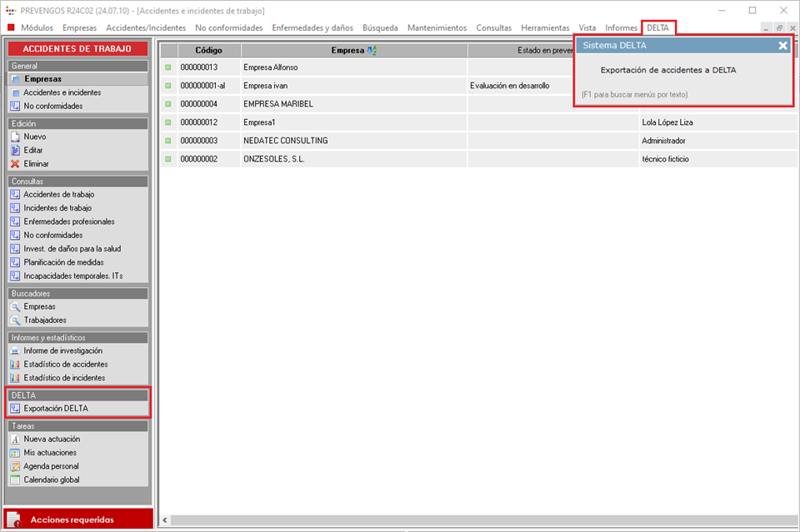Click the green status square for Empresa Alfonso
The width and height of the screenshot is (800, 532).
click(x=167, y=67)
